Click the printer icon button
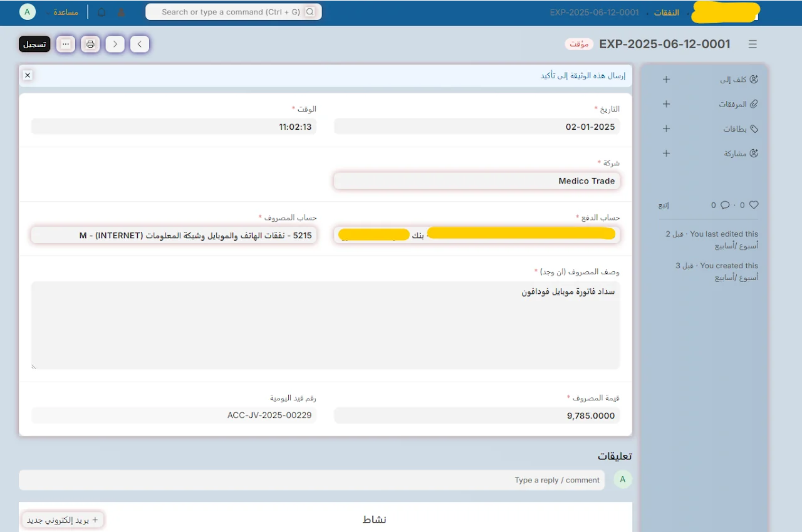The image size is (802, 532). pyautogui.click(x=90, y=44)
